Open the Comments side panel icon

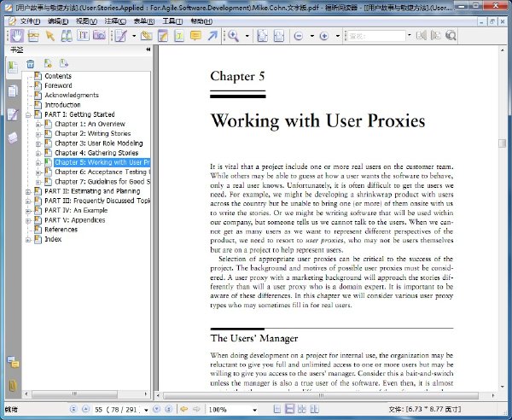14,362
